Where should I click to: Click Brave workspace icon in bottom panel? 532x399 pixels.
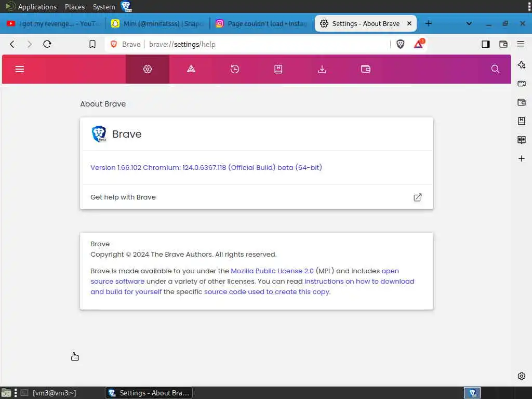472,393
